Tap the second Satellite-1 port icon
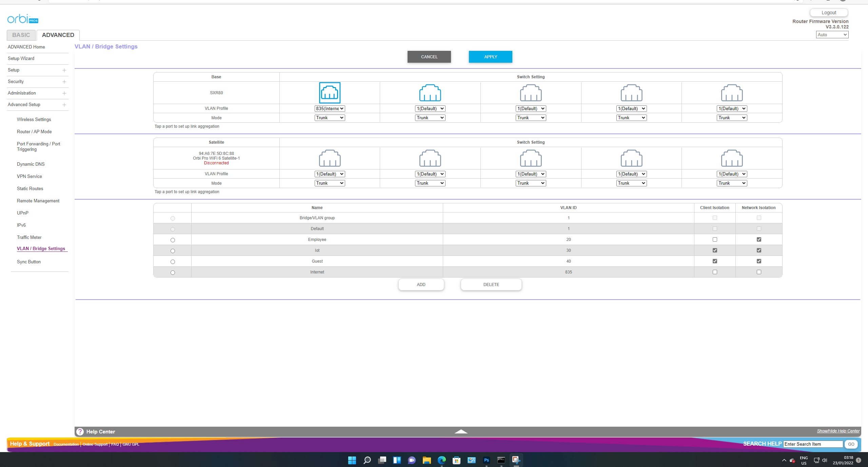 tap(430, 158)
